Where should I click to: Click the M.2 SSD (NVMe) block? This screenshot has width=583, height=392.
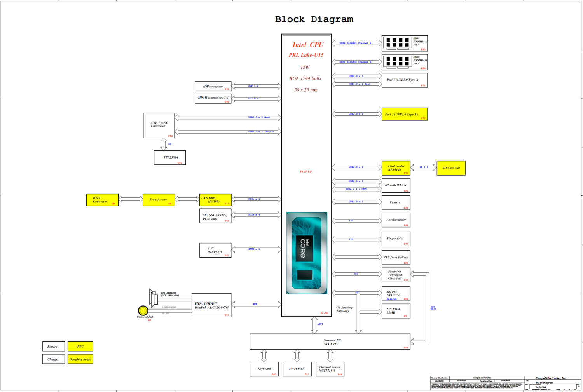coord(215,216)
